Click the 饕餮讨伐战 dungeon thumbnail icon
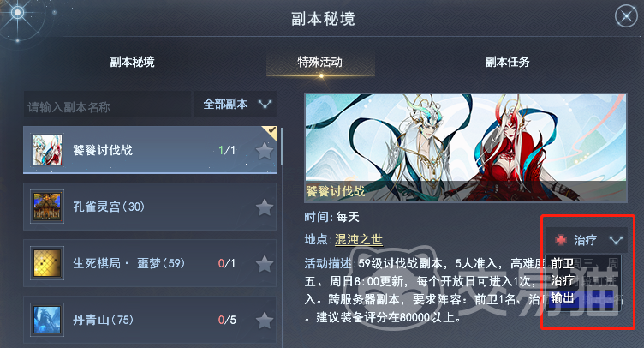This screenshot has height=348, width=644. [47, 150]
